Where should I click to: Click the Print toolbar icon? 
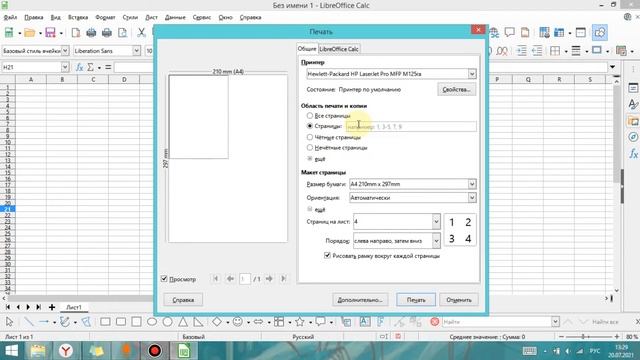click(107, 33)
